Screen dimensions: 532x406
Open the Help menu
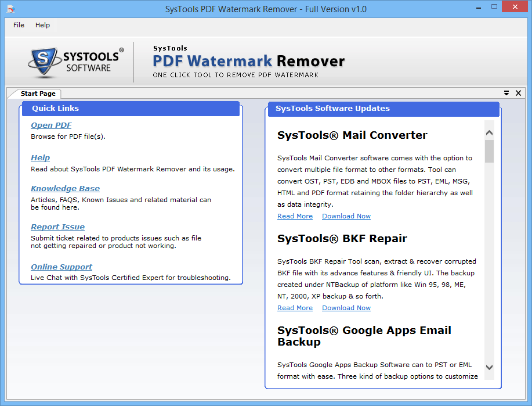pos(42,25)
